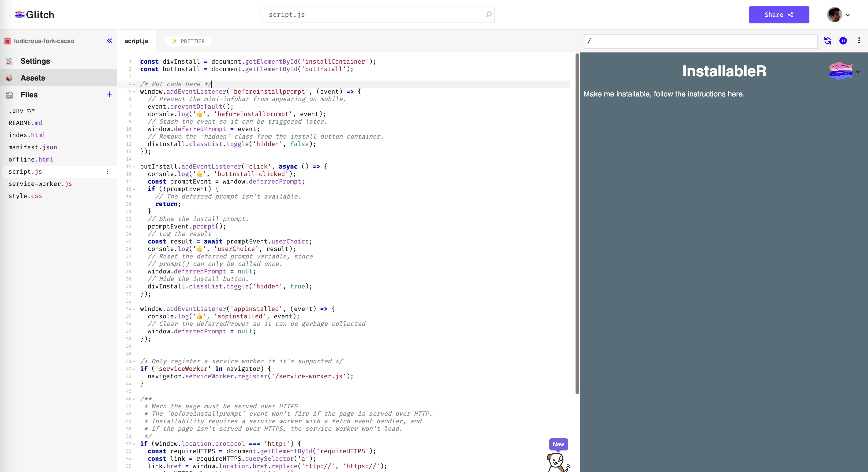Open the Settings panel label
This screenshot has height=472, width=868.
tap(35, 61)
